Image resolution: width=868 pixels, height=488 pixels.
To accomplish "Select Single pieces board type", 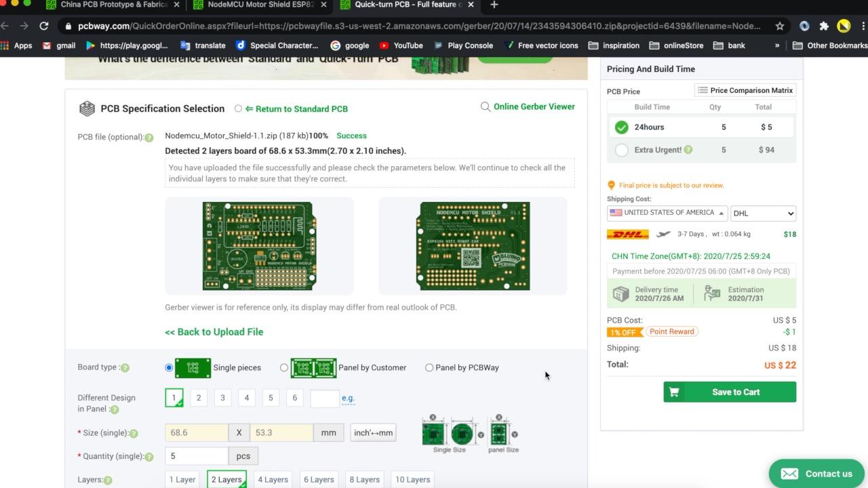I will [169, 367].
